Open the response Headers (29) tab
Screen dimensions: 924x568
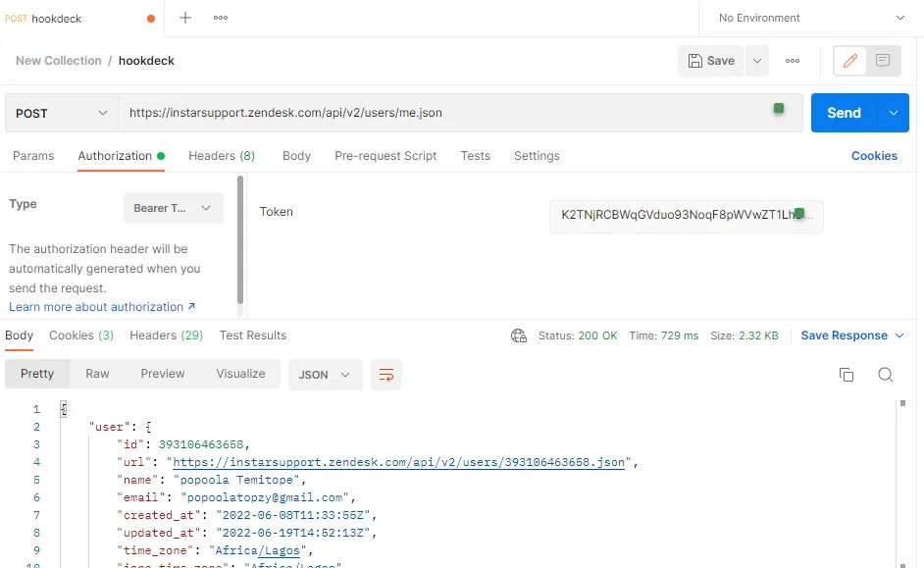click(166, 336)
